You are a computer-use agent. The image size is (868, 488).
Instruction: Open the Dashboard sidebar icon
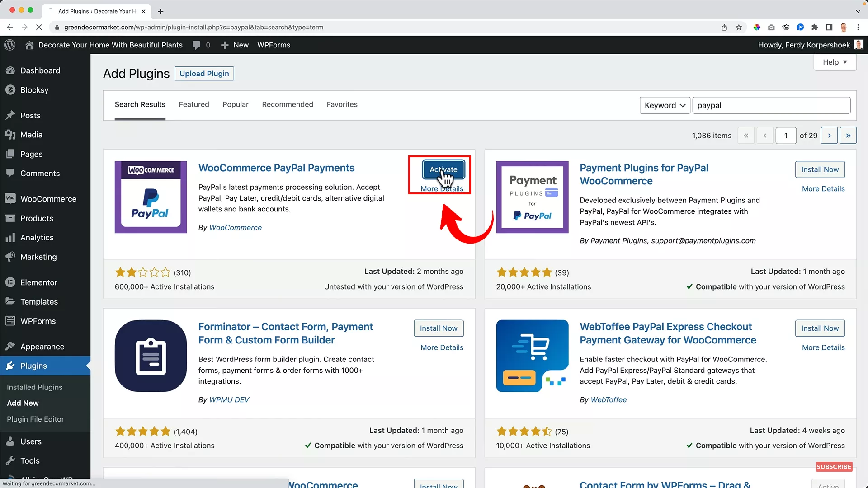tap(10, 70)
